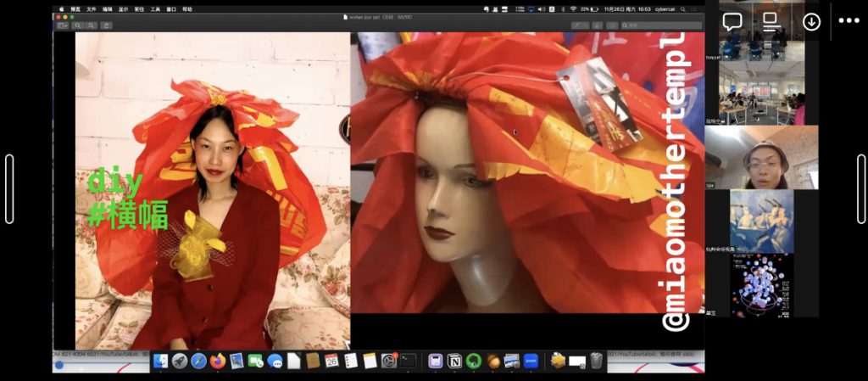This screenshot has width=868, height=381.
Task: Click the cybercat user name in menu bar
Action: point(666,9)
